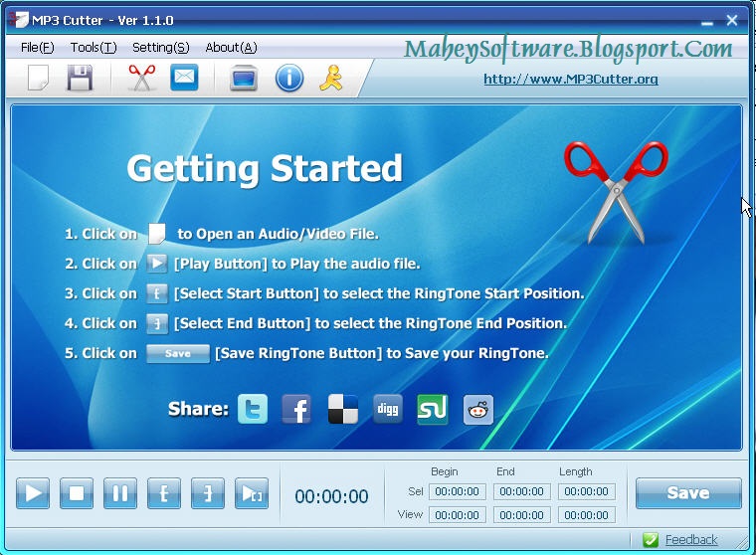756x555 pixels.
Task: Click the Select Start bracket button
Action: 164,493
